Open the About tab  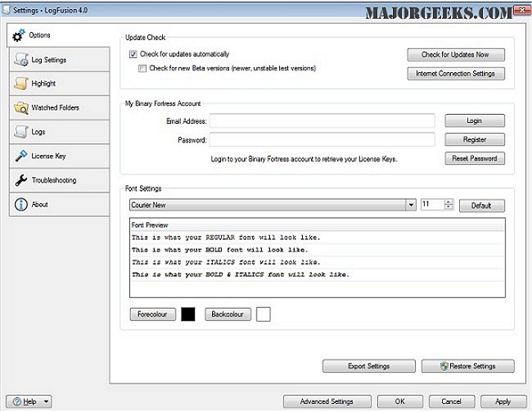pyautogui.click(x=60, y=205)
